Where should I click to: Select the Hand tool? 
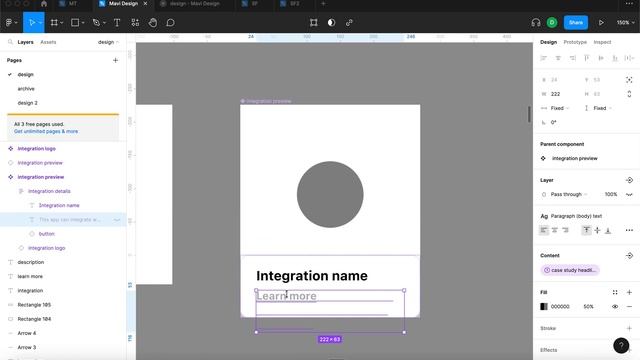click(153, 23)
